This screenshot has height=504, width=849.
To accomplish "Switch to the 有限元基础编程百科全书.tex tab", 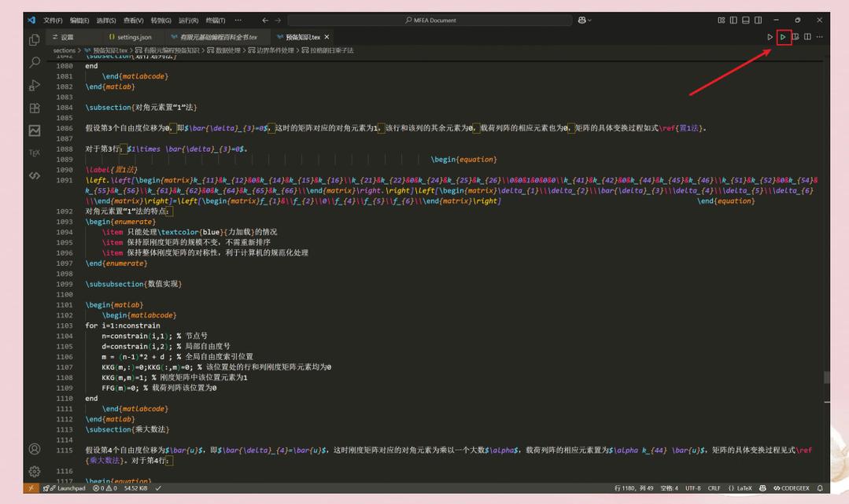I will click(x=214, y=37).
